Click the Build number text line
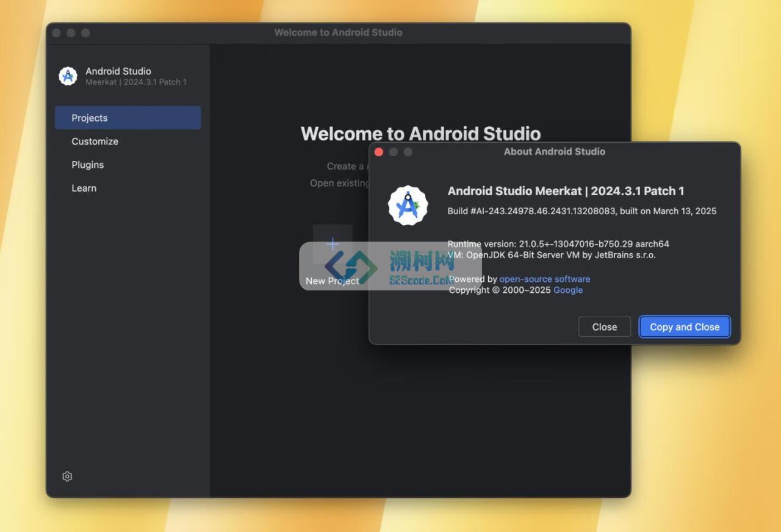Image resolution: width=781 pixels, height=532 pixels. tap(582, 211)
